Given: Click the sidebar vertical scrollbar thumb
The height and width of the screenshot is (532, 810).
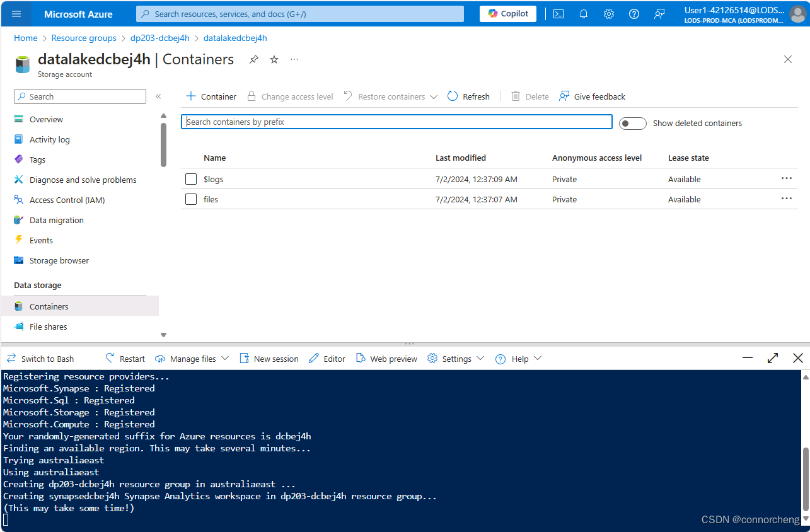Looking at the screenshot, I should click(x=163, y=145).
